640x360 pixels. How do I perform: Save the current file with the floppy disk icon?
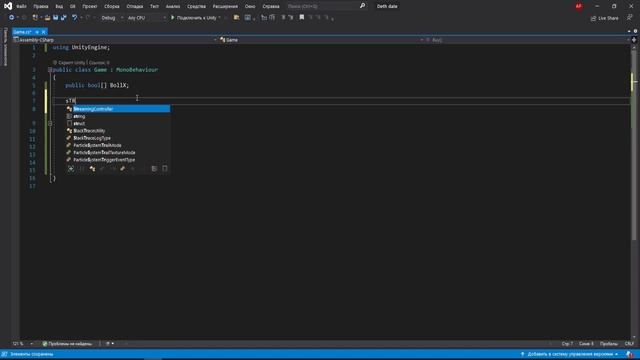(56, 18)
